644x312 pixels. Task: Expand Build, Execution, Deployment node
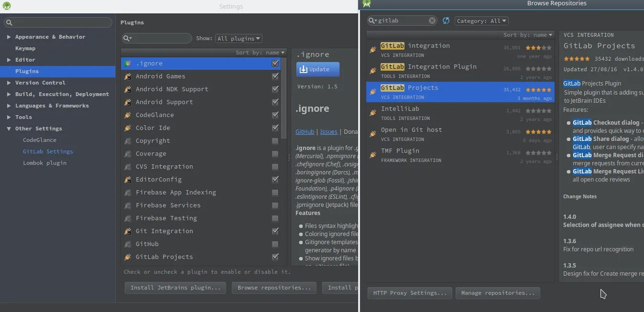tap(9, 94)
